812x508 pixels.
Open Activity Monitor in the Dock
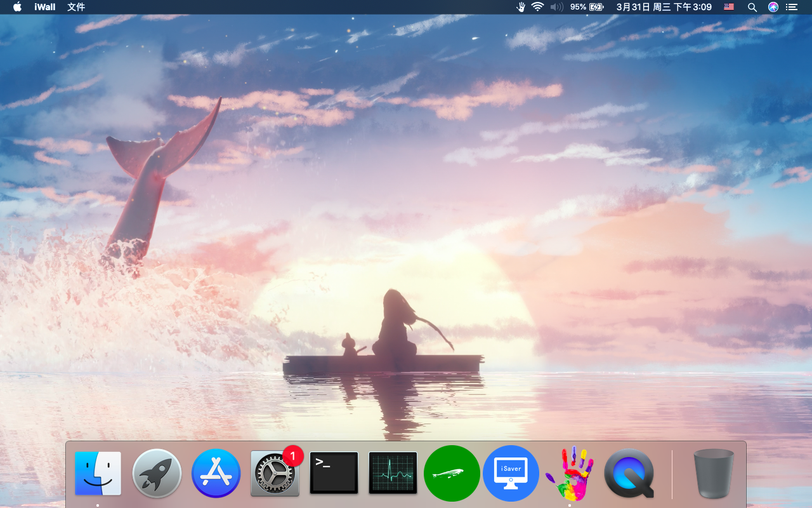coord(393,473)
